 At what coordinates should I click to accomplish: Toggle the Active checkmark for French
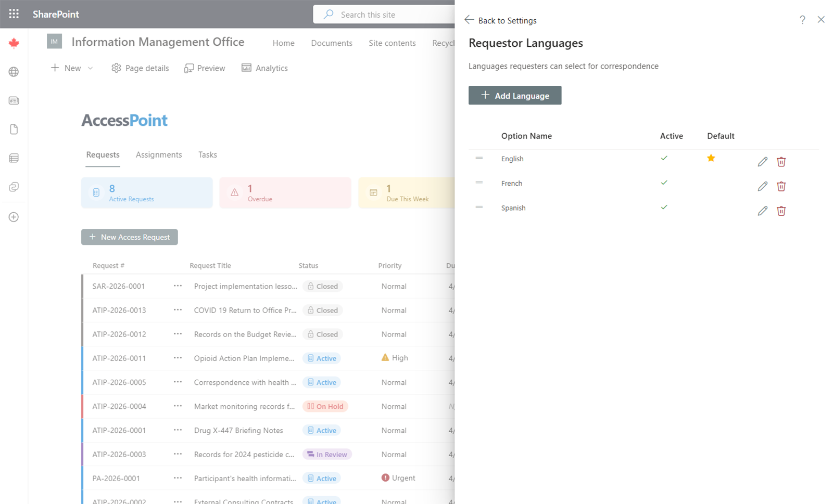(x=664, y=183)
